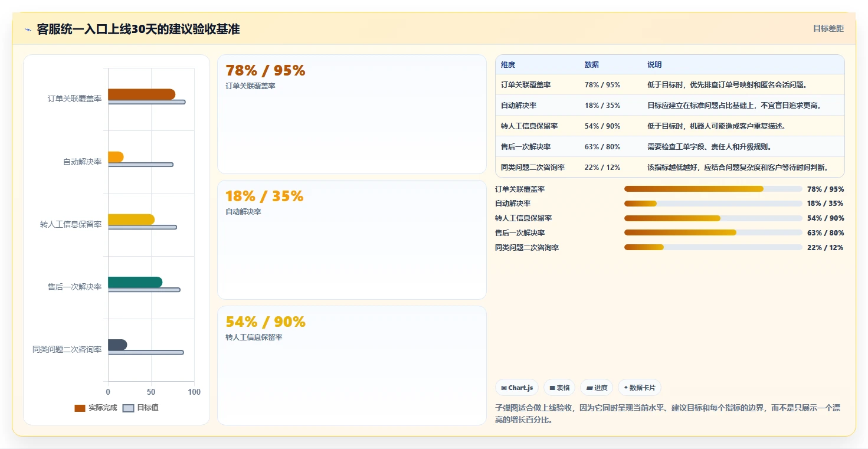Image resolution: width=868 pixels, height=449 pixels.
Task: Click the 售后一次解决率 axis label in chart
Action: (74, 287)
